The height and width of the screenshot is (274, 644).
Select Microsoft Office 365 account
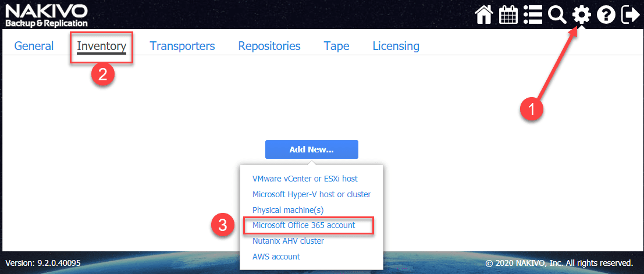(x=304, y=225)
